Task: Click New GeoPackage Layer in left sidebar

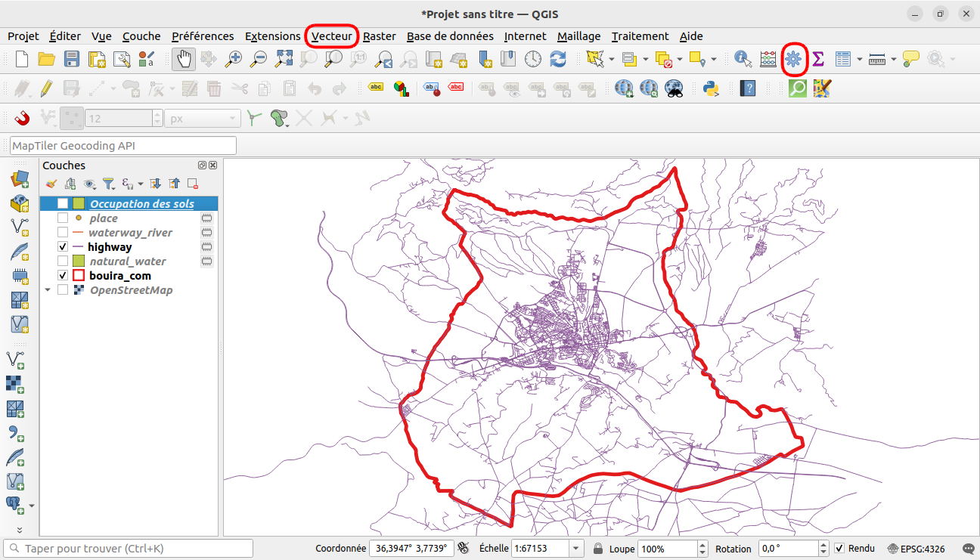Action: [20, 203]
